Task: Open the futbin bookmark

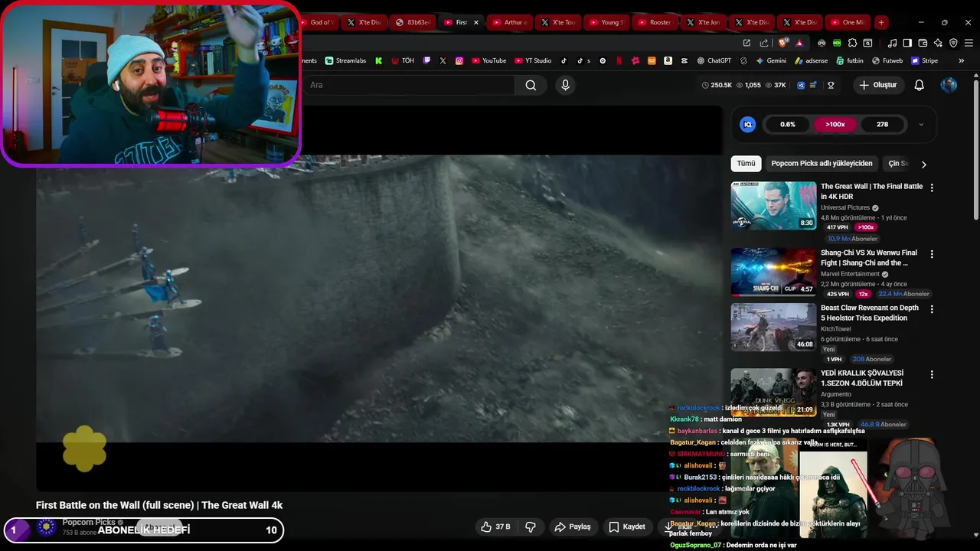Action: click(x=850, y=60)
